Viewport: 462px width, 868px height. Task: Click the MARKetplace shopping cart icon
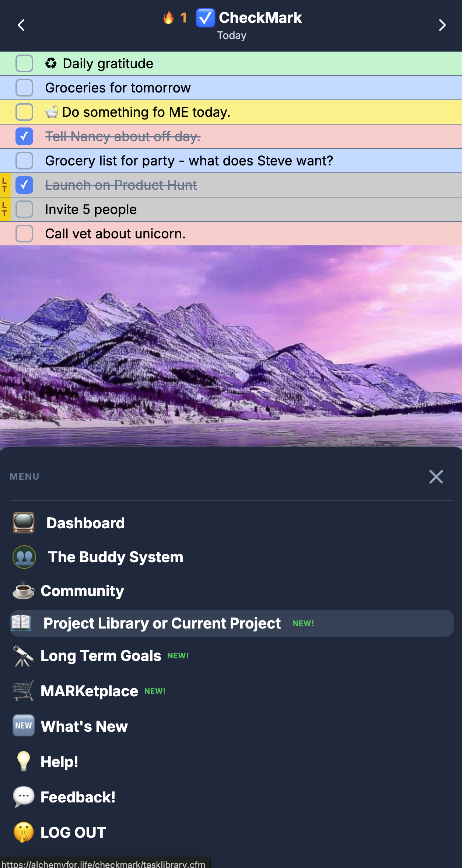pyautogui.click(x=23, y=691)
